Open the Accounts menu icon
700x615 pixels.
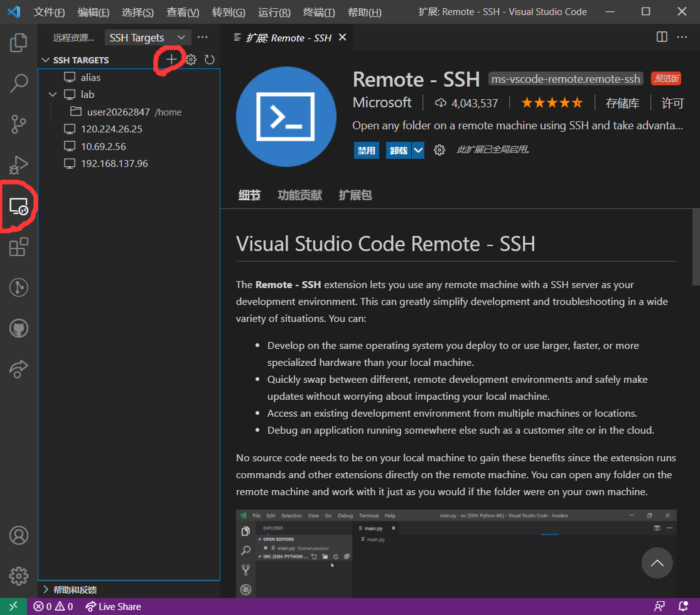(18, 535)
